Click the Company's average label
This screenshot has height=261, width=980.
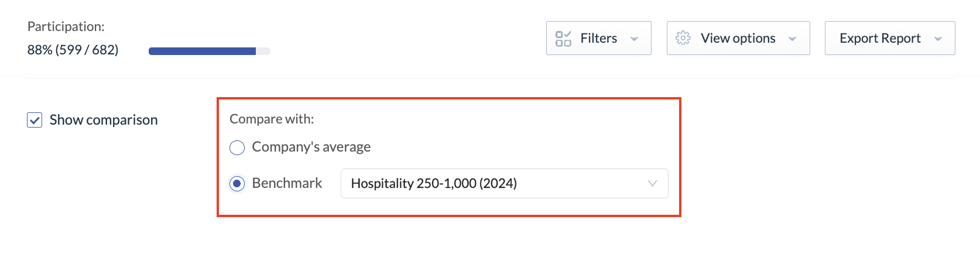tap(311, 147)
